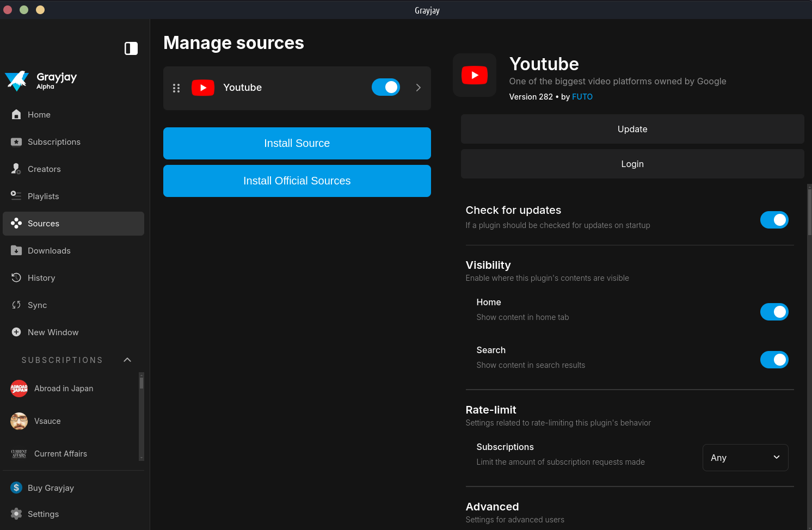Open History from the sidebar

click(41, 278)
